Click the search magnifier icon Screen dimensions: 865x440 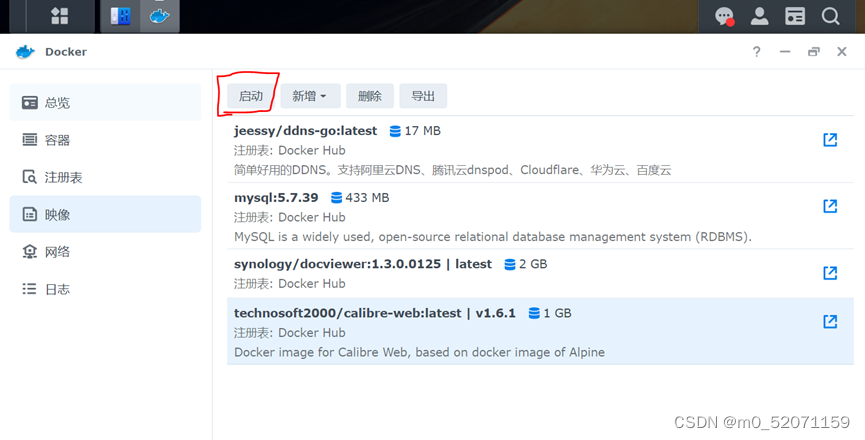tap(831, 16)
